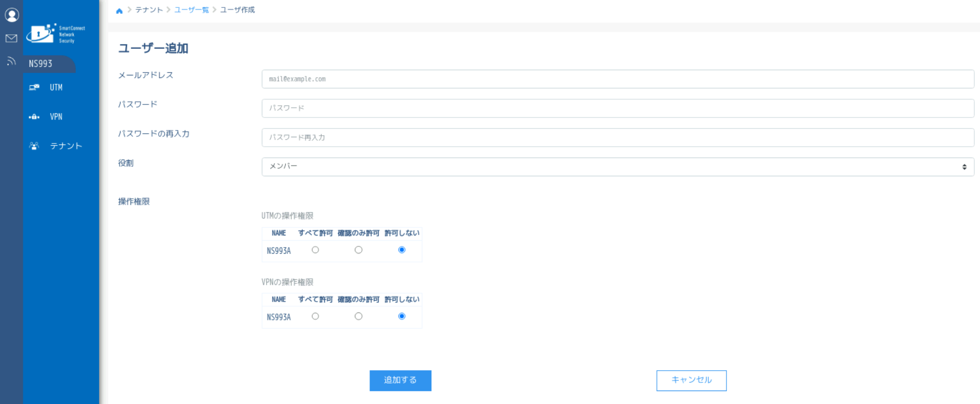The width and height of the screenshot is (980, 404).
Task: Click the 追加する button
Action: pos(401,381)
